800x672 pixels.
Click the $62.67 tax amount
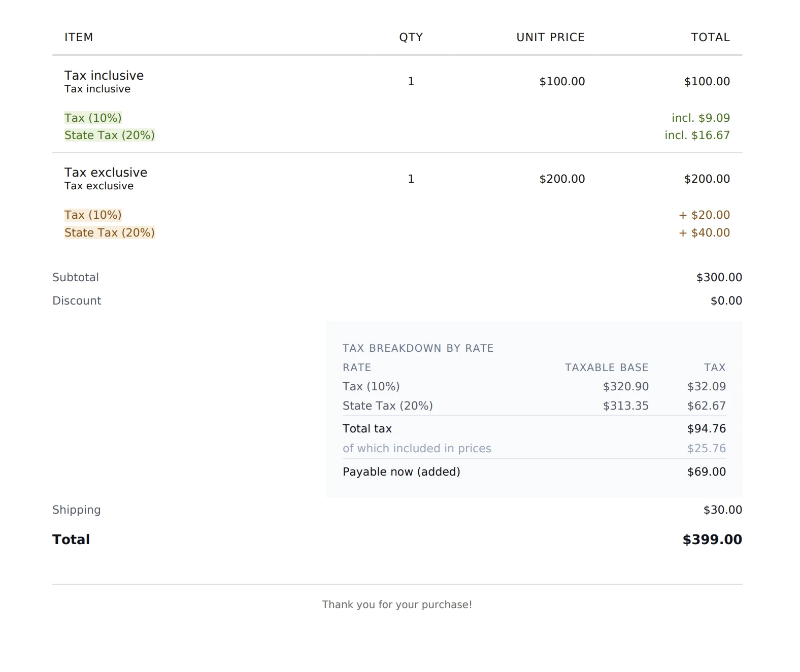point(706,406)
